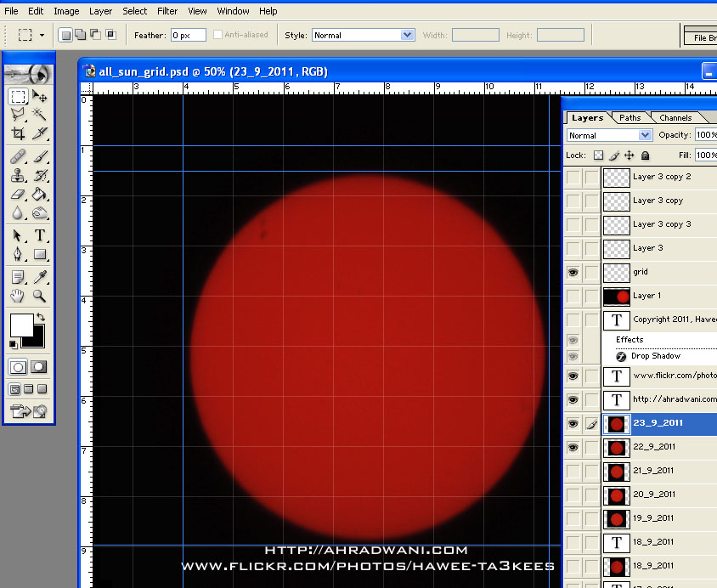Select the Hand tool
Image resolution: width=717 pixels, height=588 pixels.
pos(18,297)
